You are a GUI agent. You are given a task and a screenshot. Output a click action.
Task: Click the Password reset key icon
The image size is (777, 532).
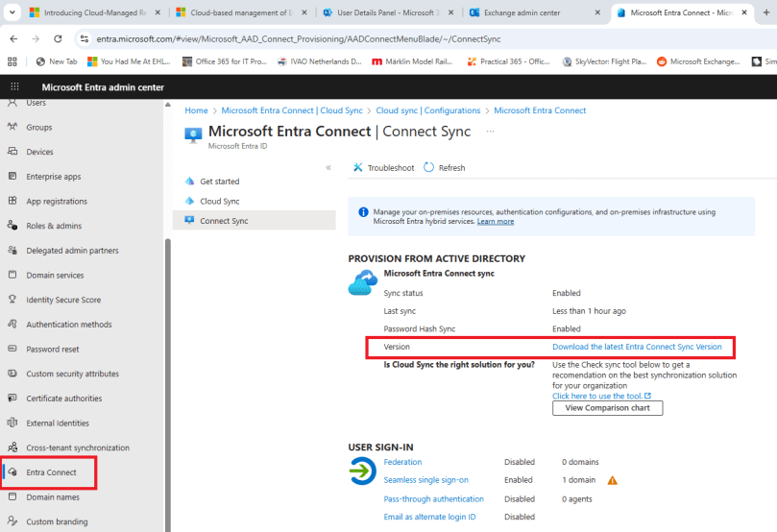tap(12, 350)
